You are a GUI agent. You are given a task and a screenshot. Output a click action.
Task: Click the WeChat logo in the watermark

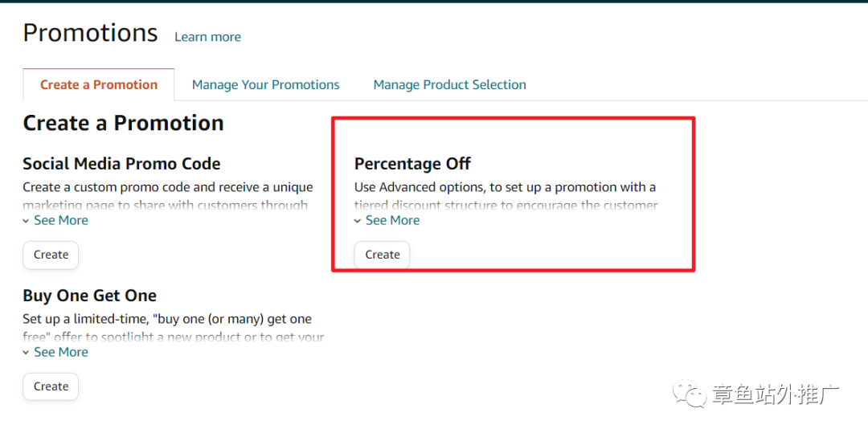pyautogui.click(x=690, y=393)
